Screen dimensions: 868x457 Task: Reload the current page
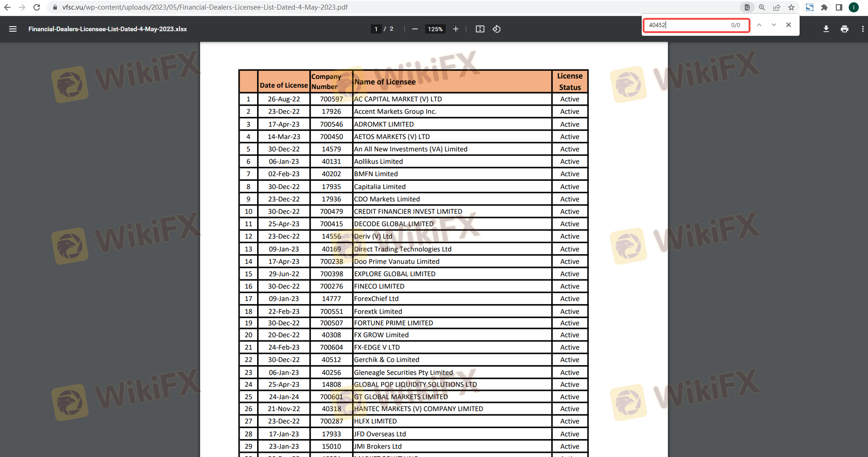click(x=37, y=7)
